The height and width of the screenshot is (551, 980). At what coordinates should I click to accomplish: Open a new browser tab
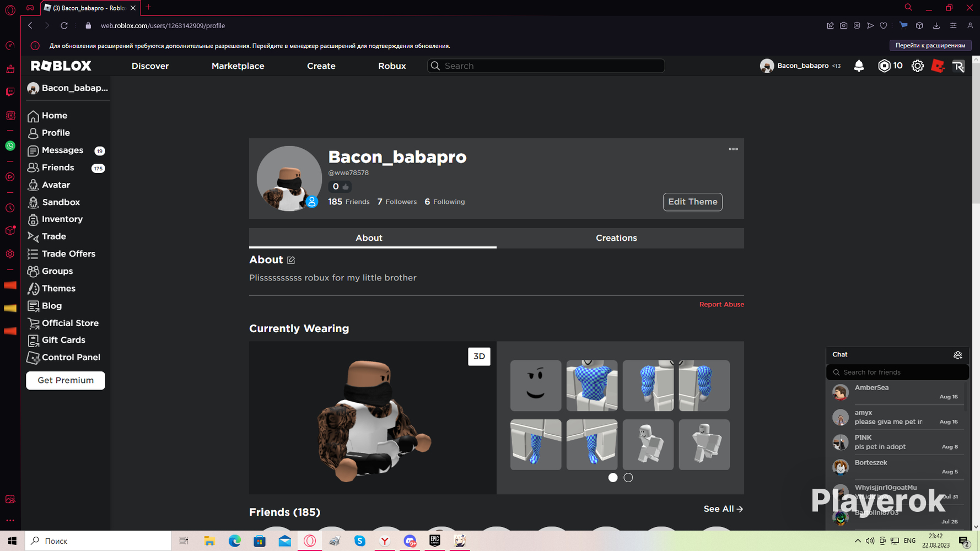tap(148, 8)
